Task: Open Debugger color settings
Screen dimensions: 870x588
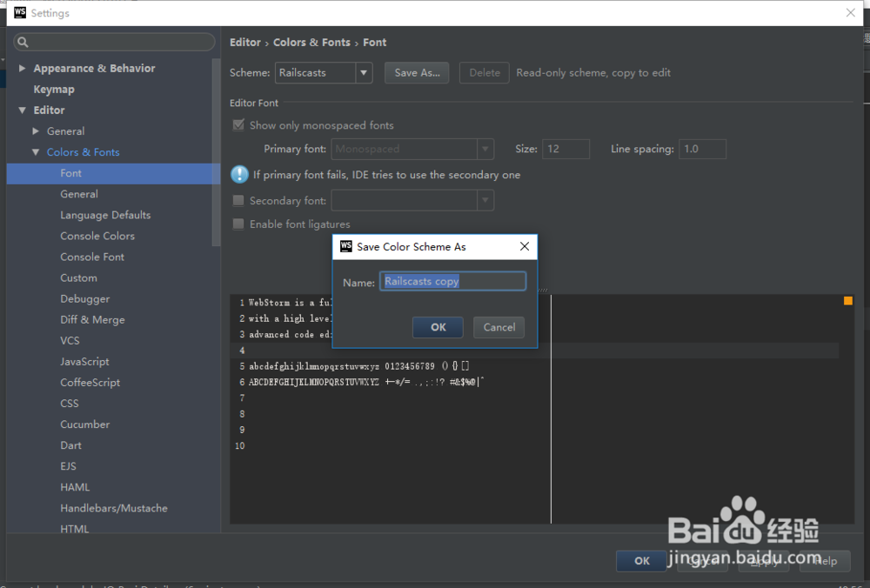Action: click(85, 299)
